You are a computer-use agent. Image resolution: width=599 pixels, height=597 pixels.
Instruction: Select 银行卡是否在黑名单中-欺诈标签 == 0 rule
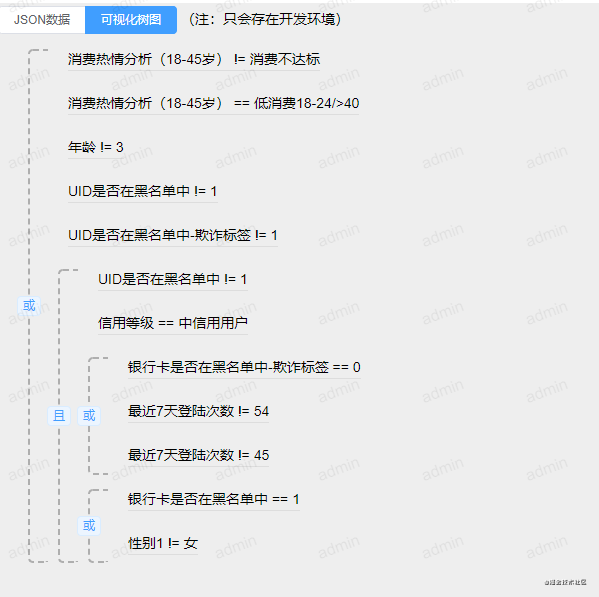244,367
